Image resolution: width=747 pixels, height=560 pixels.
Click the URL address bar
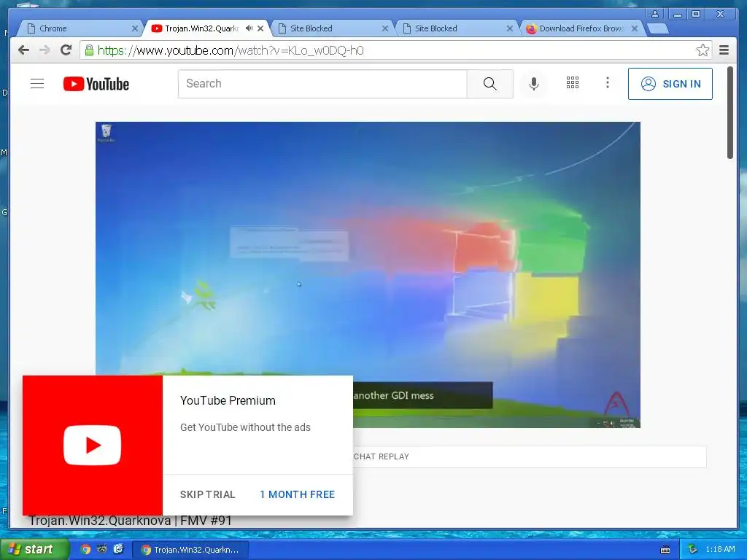pyautogui.click(x=395, y=50)
